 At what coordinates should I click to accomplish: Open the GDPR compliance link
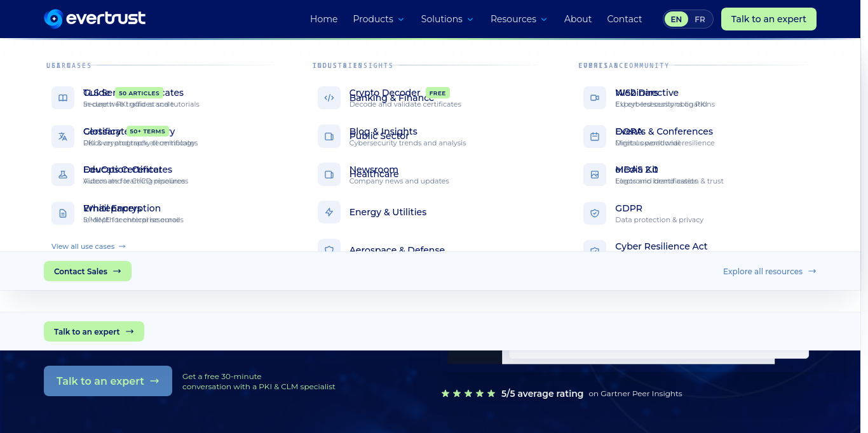629,208
